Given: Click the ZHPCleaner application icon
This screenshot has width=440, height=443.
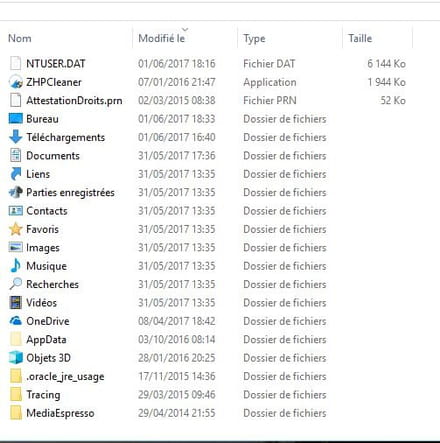Looking at the screenshot, I should (x=16, y=82).
